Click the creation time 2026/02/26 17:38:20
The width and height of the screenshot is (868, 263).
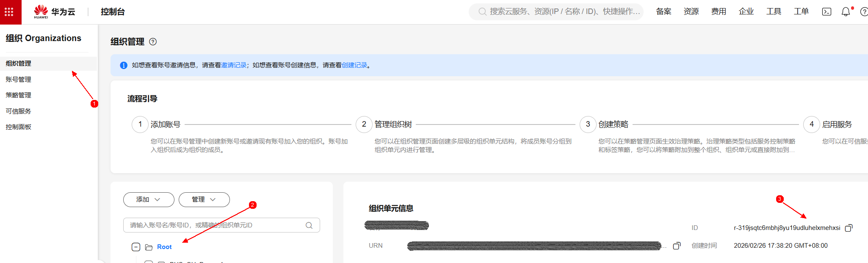[781, 246]
